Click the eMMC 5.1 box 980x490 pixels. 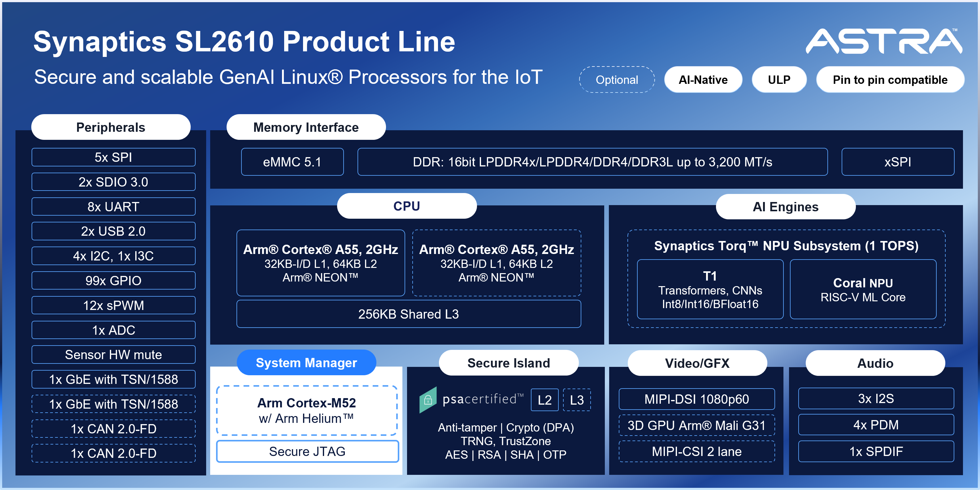[292, 162]
